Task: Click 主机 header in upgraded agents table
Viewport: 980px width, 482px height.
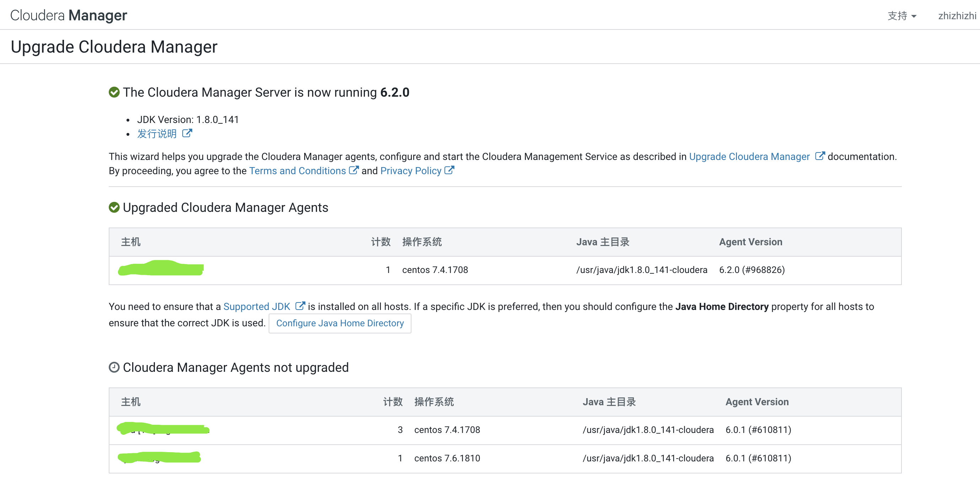Action: click(130, 242)
